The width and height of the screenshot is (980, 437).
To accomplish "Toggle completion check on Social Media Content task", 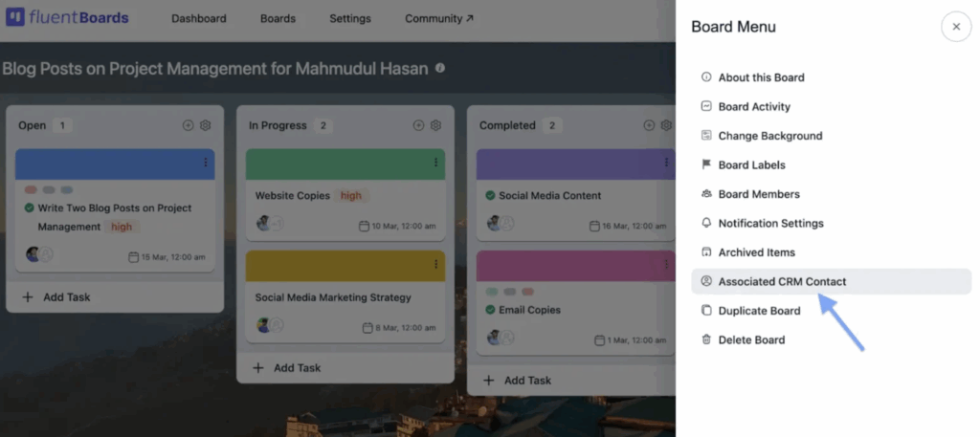I will pyautogui.click(x=490, y=195).
